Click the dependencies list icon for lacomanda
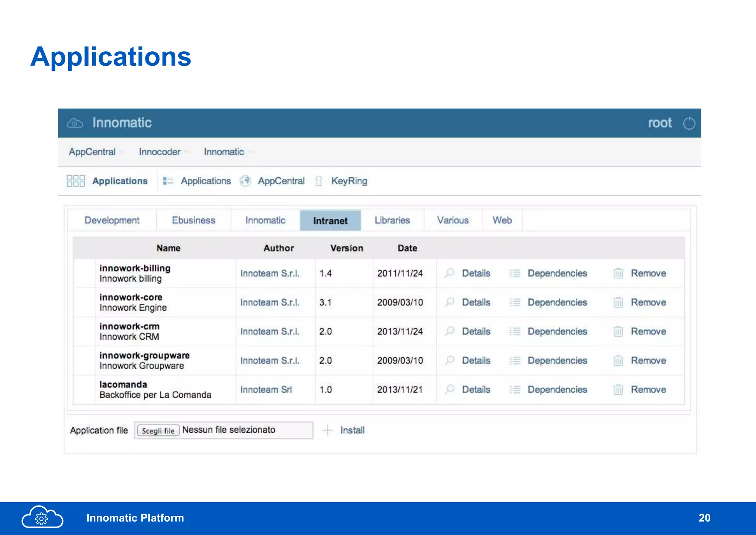The height and width of the screenshot is (535, 756). point(515,390)
